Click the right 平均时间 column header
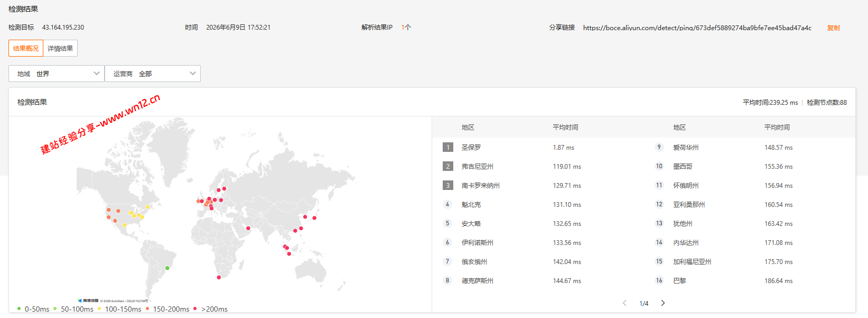Screen dimensions: 868x318 tap(777, 128)
